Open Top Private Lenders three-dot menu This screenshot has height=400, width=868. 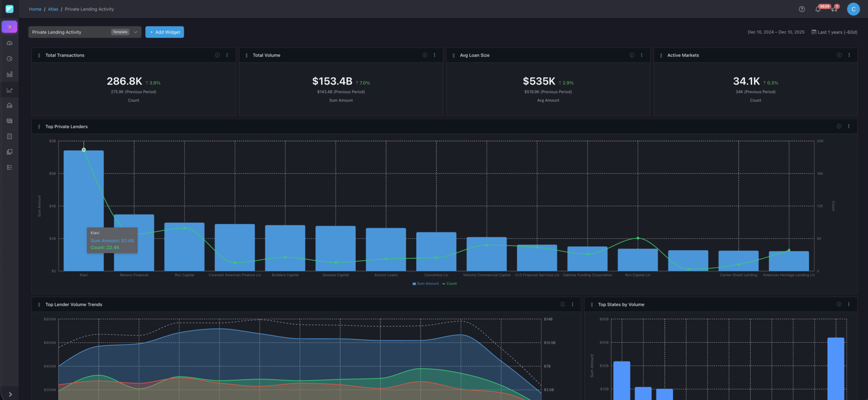(849, 127)
